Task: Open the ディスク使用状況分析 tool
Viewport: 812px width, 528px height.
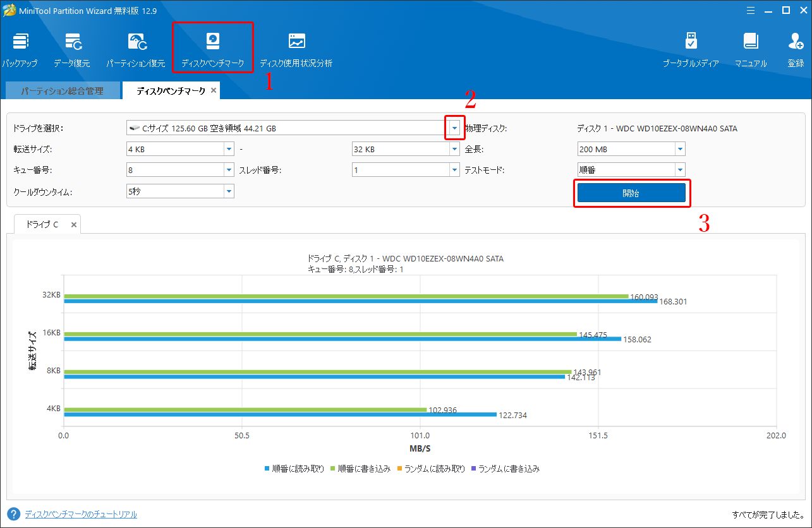Action: [296, 51]
